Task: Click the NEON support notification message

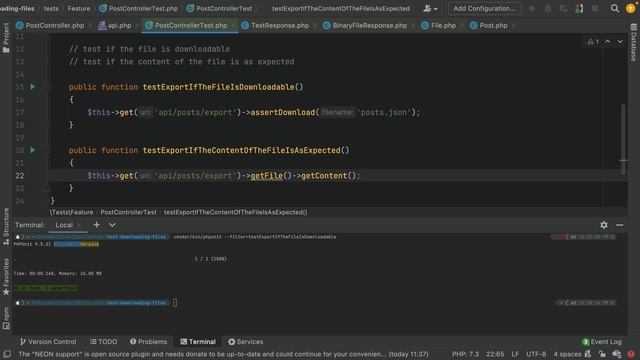Action: pyautogui.click(x=223, y=354)
